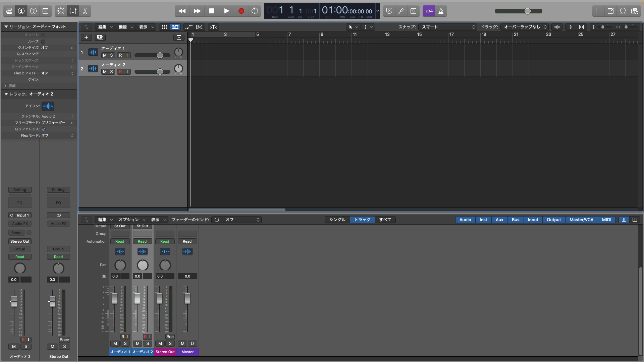Mute the Audio 1 track in the track header
The width and height of the screenshot is (644, 362).
[x=105, y=55]
